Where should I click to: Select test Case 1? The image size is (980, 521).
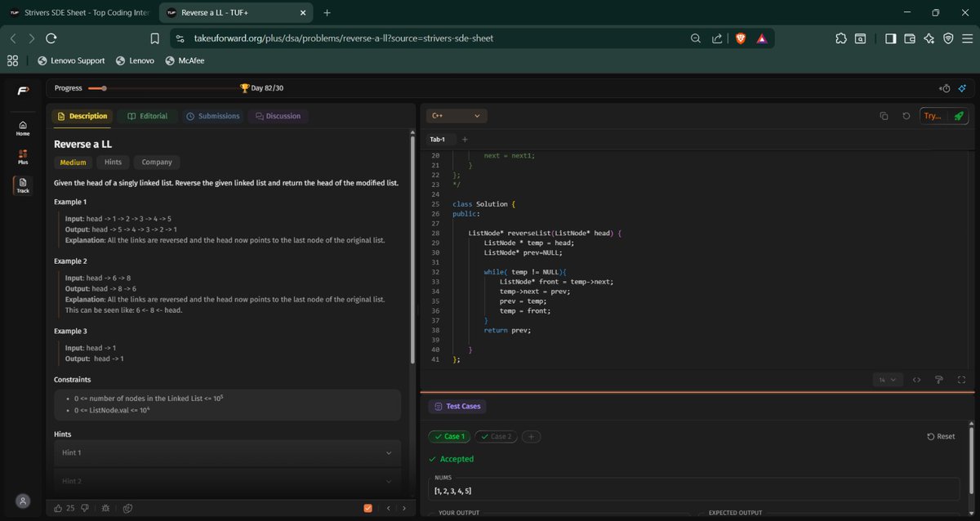(x=449, y=436)
